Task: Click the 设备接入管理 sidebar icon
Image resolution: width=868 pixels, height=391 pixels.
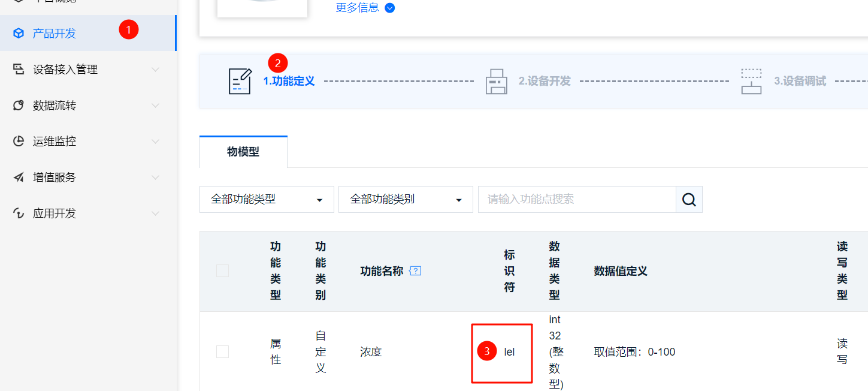Action: tap(17, 69)
